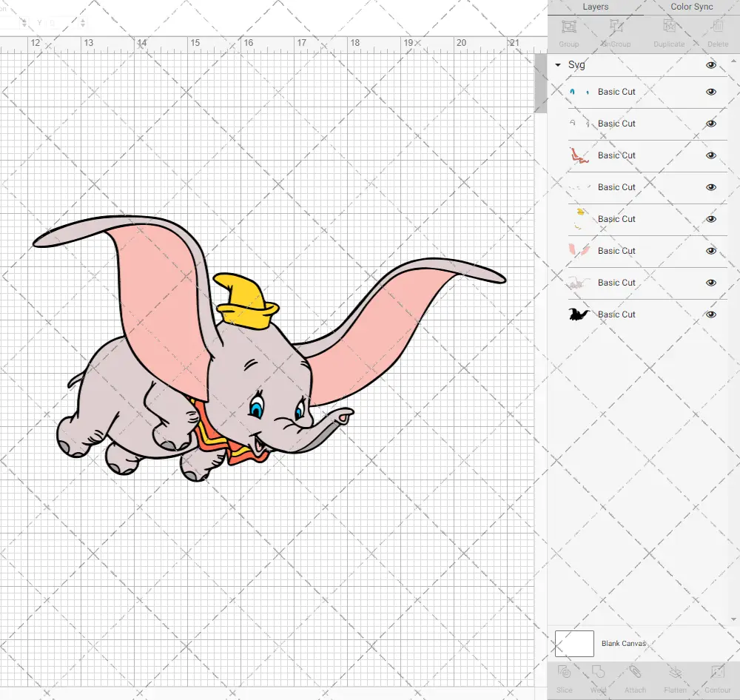Click the Flatten tool icon
Image resolution: width=740 pixels, height=700 pixels.
click(x=676, y=672)
